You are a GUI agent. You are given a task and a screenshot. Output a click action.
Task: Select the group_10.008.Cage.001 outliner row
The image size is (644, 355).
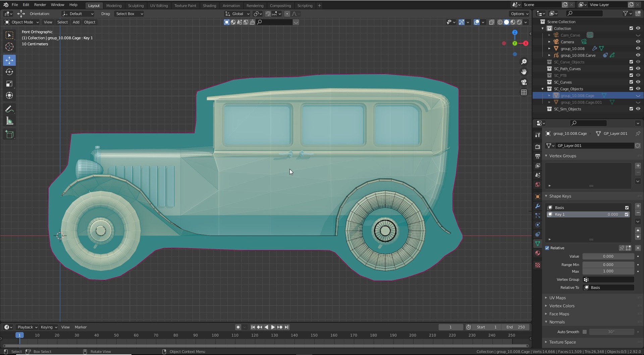(588, 102)
